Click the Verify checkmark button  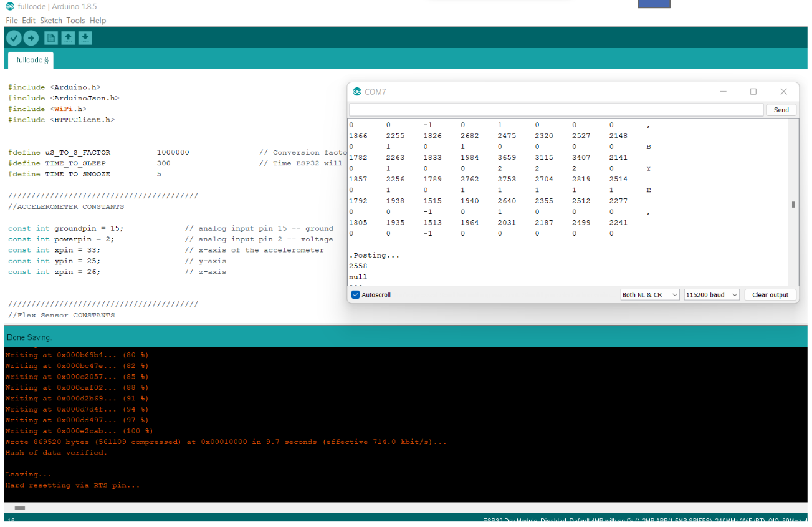tap(14, 38)
